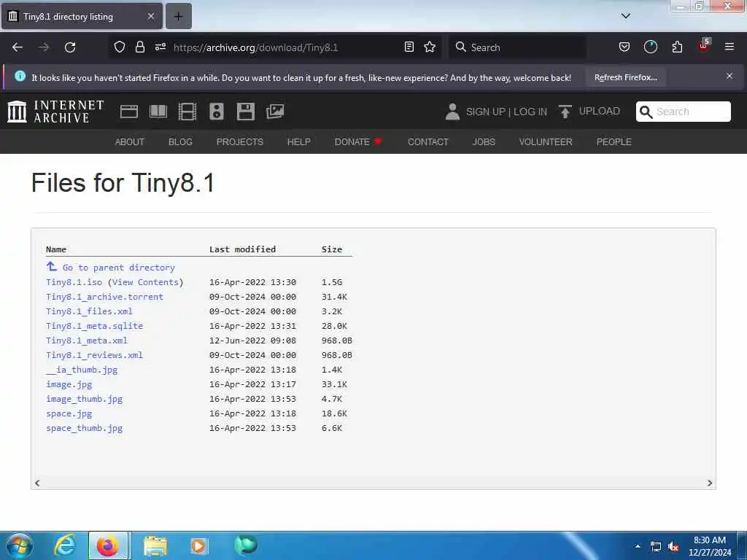Screen dimensions: 747x560
Task: Open the site permissions icon in the address bar
Action: [160, 47]
